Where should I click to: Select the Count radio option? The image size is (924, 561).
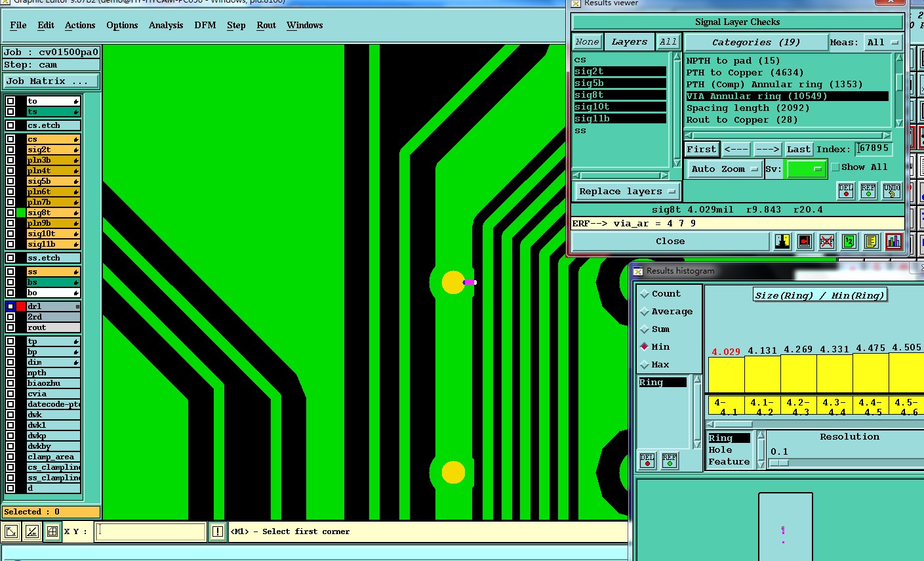tap(645, 294)
